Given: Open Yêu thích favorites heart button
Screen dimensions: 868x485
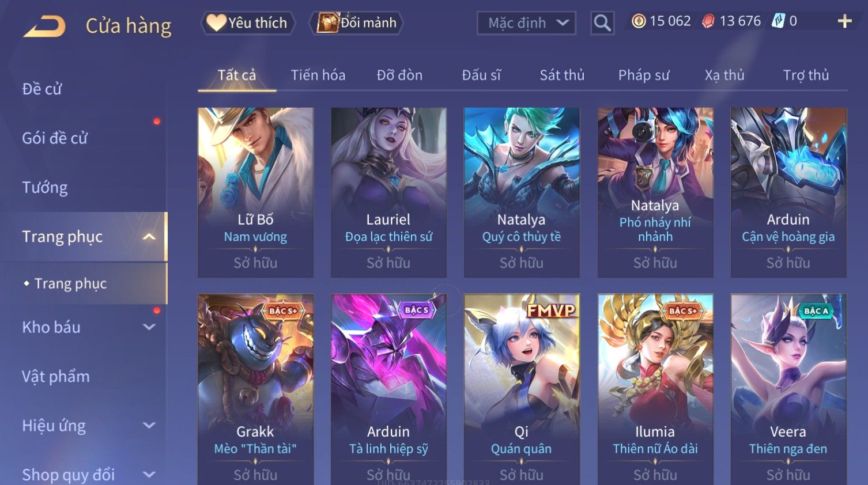Looking at the screenshot, I should [248, 23].
